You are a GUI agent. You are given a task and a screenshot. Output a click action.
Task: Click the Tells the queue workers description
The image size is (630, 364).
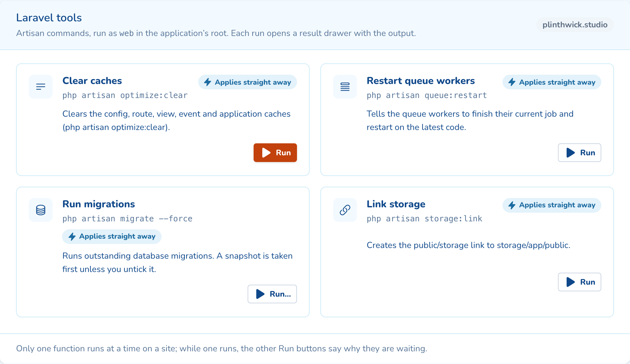click(470, 121)
